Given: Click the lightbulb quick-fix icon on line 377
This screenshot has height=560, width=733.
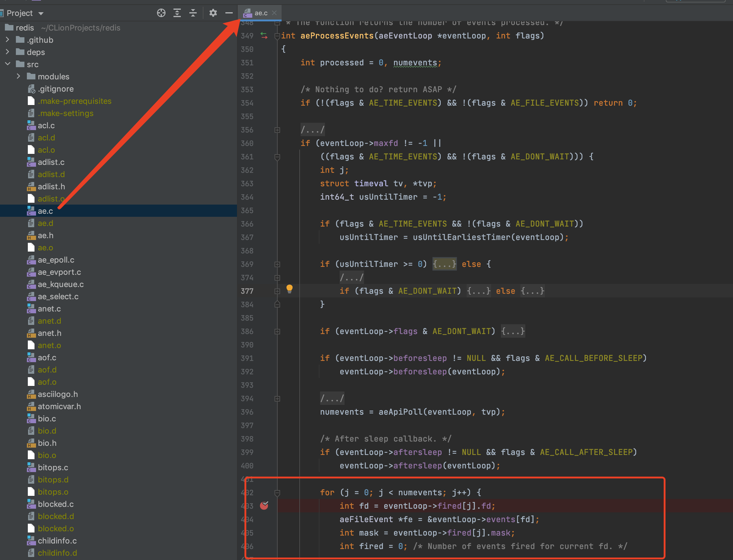Looking at the screenshot, I should coord(289,289).
